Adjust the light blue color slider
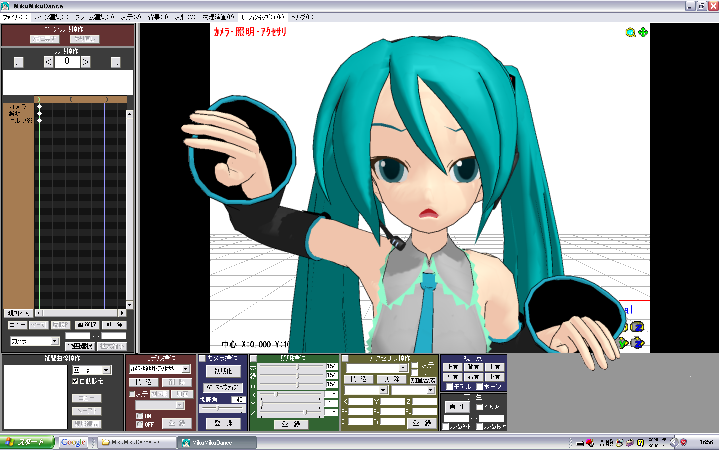 pyautogui.click(x=291, y=384)
